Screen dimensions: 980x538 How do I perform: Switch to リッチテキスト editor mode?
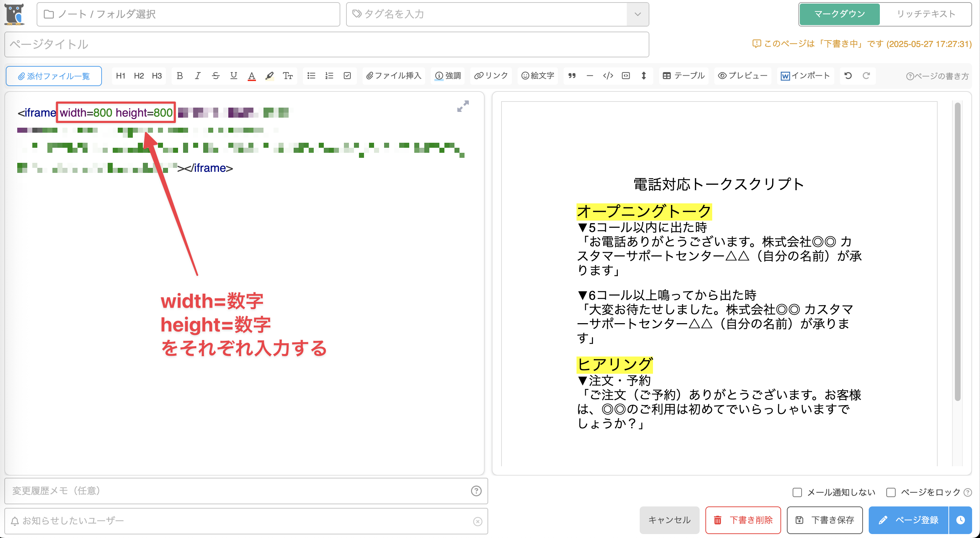[x=926, y=14]
